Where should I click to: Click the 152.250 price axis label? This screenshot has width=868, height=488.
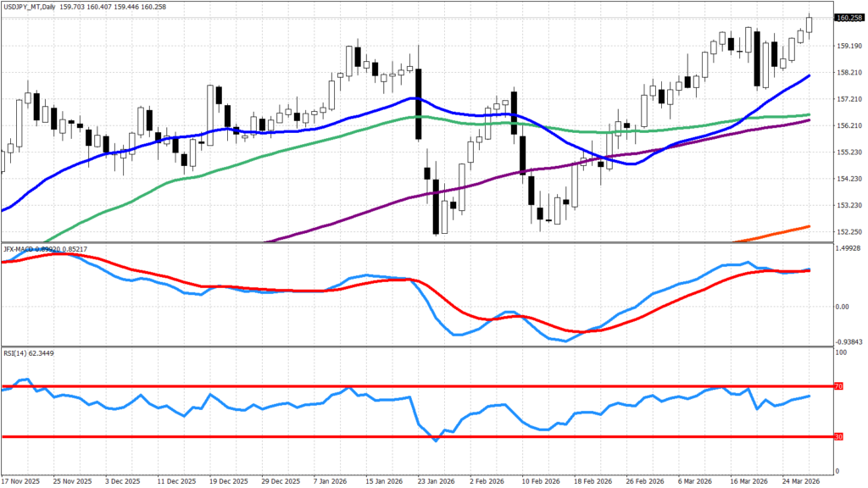(x=849, y=231)
